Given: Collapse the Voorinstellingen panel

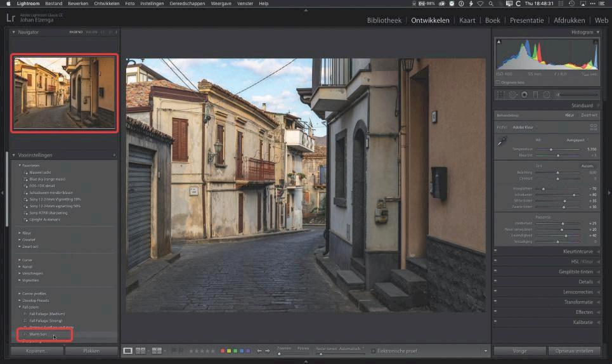Looking at the screenshot, I should 14,155.
